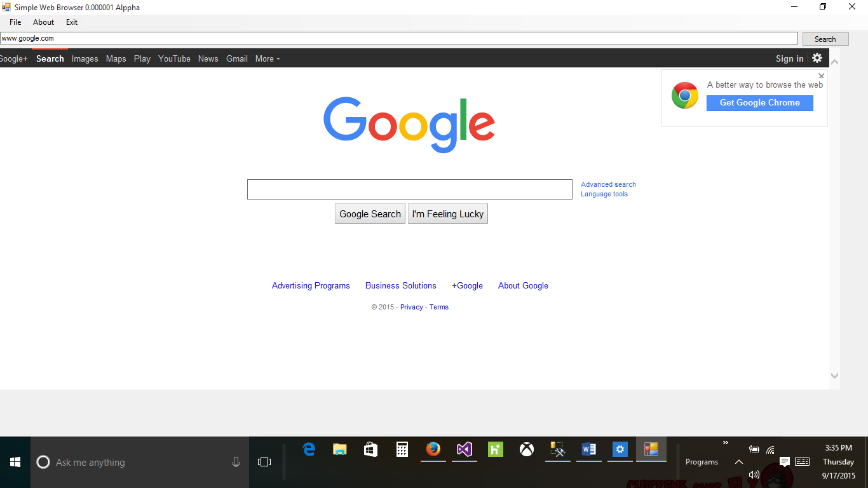
Task: Open Google News from the top bar
Action: (x=208, y=58)
